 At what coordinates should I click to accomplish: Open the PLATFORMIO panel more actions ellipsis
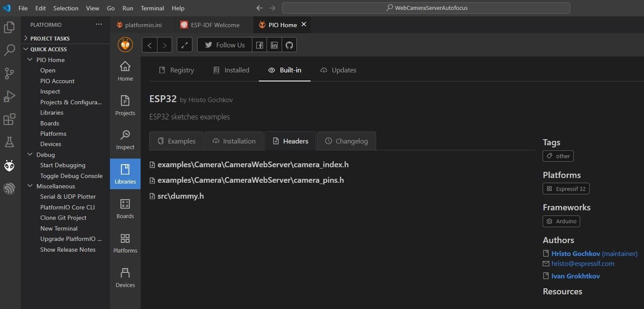point(99,25)
